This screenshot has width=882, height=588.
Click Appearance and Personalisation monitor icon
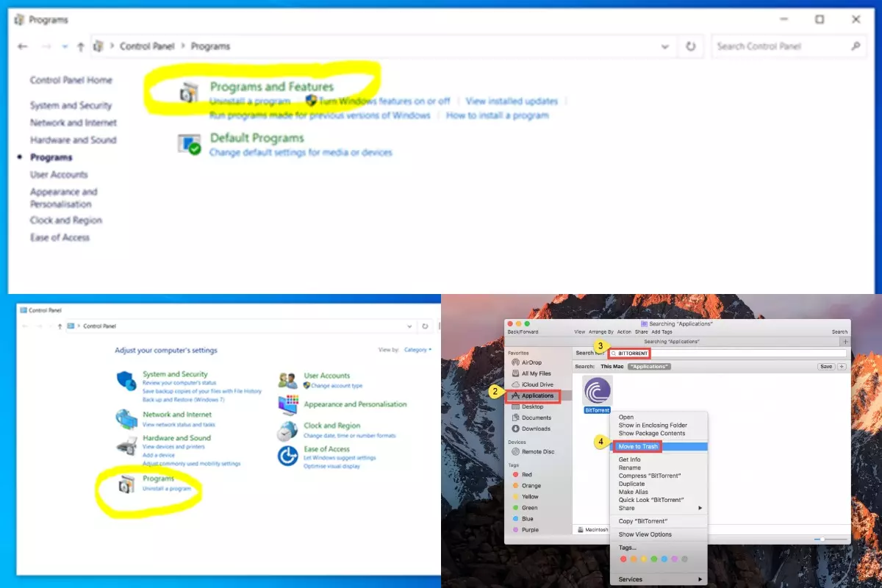[288, 404]
